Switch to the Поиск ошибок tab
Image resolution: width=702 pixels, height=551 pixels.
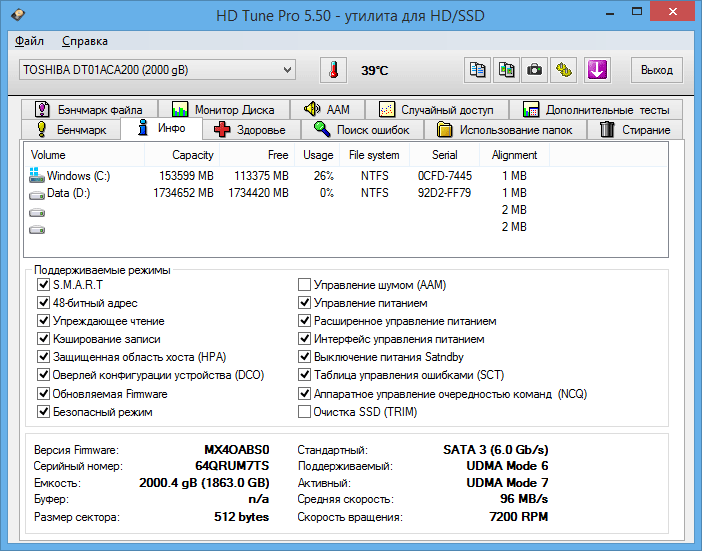(362, 130)
